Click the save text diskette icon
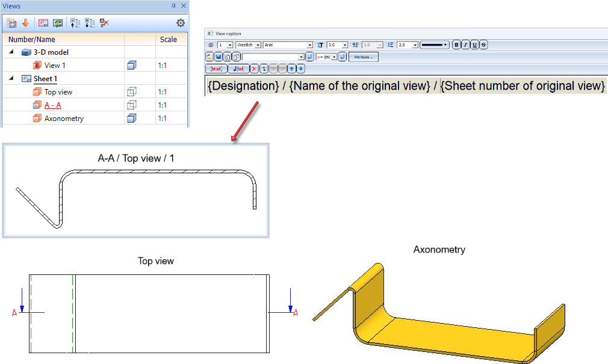This screenshot has width=608, height=364. pyautogui.click(x=219, y=57)
